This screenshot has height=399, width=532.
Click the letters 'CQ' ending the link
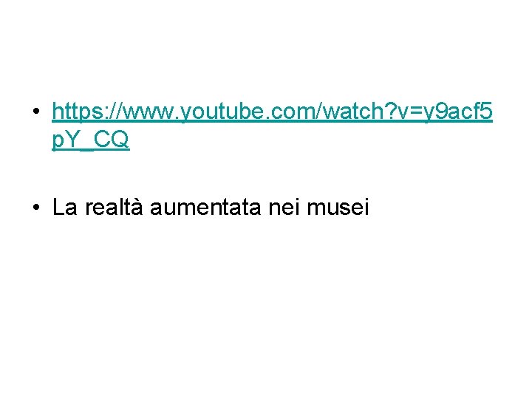(112, 140)
